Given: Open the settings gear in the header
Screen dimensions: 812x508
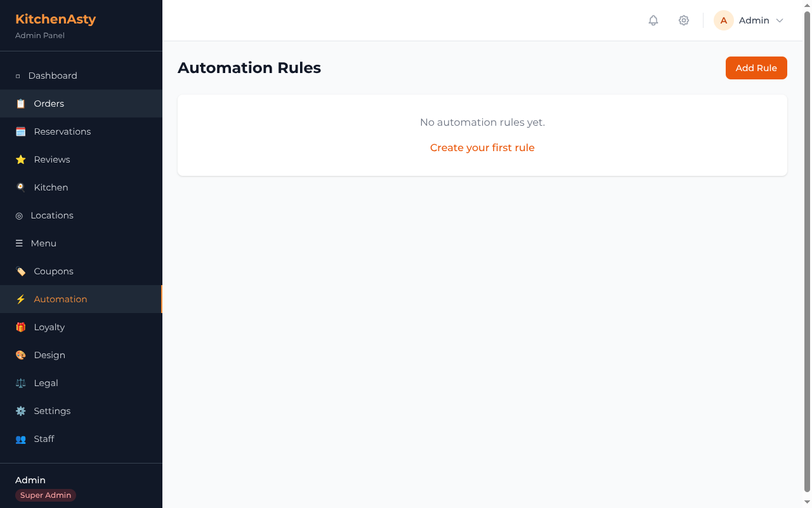Looking at the screenshot, I should [684, 20].
